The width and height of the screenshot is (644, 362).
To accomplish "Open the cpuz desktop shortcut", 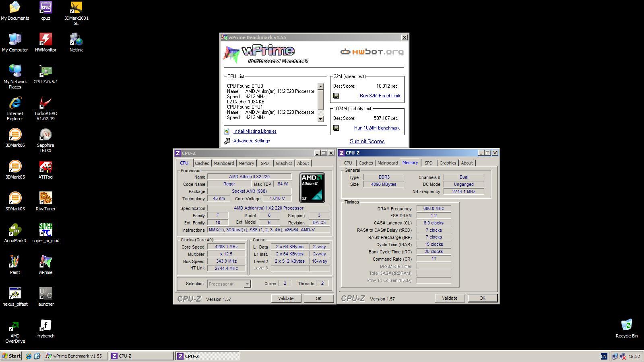I will point(45,11).
